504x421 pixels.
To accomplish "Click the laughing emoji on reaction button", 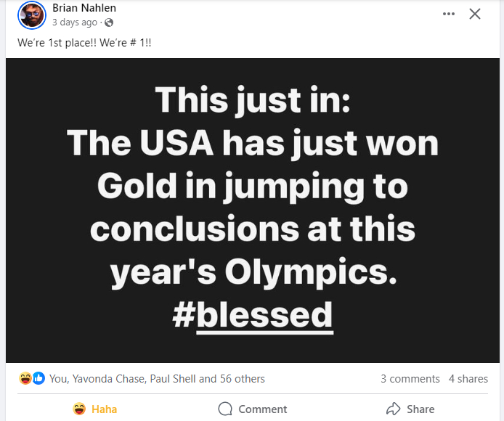I will click(x=80, y=409).
